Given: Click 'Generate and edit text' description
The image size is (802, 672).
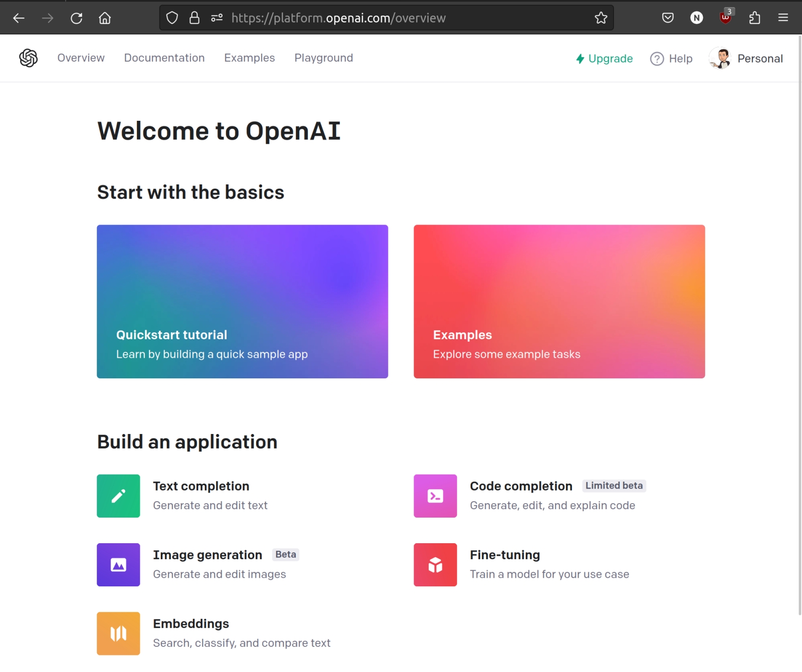Looking at the screenshot, I should click(210, 505).
